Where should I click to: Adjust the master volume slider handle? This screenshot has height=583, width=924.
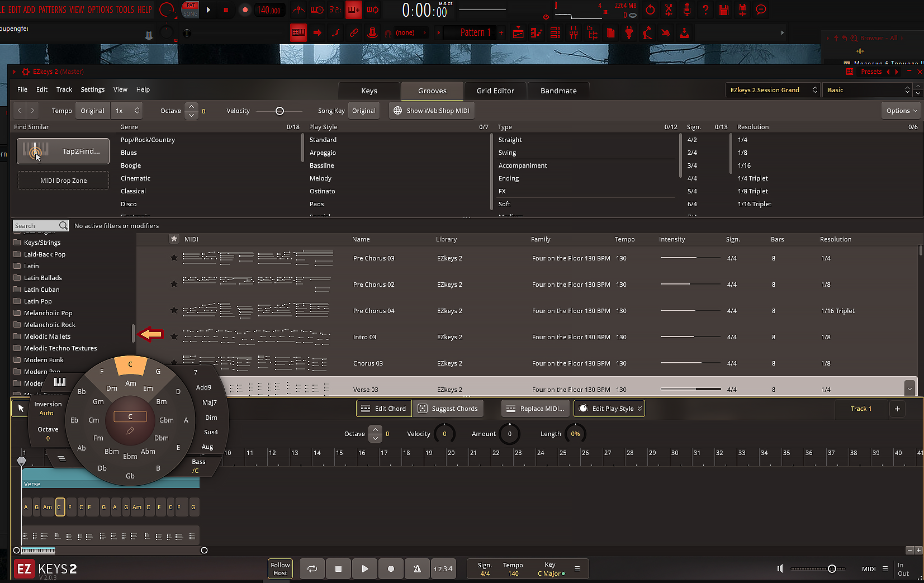point(832,569)
